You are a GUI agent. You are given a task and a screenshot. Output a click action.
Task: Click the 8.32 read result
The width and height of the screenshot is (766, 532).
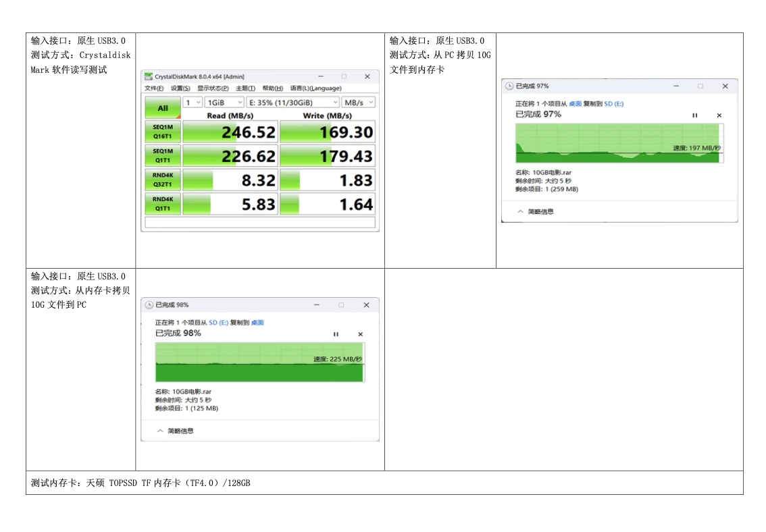coord(230,180)
